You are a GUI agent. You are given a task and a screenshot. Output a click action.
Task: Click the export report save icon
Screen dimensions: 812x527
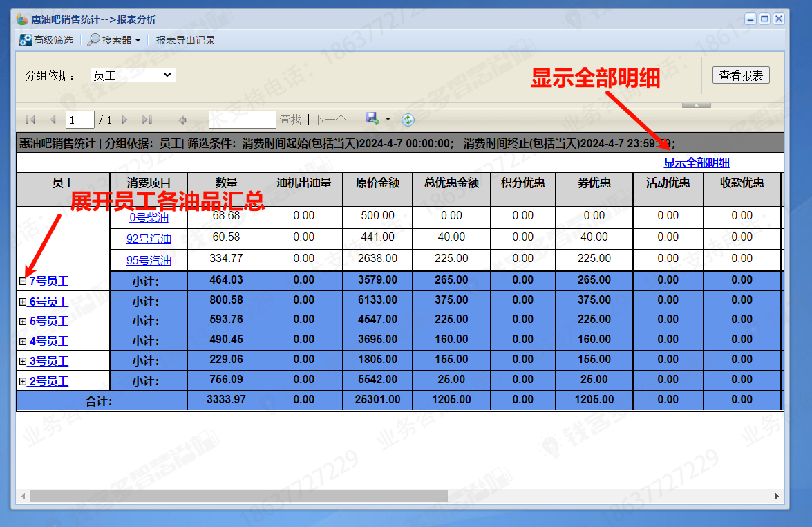(373, 119)
